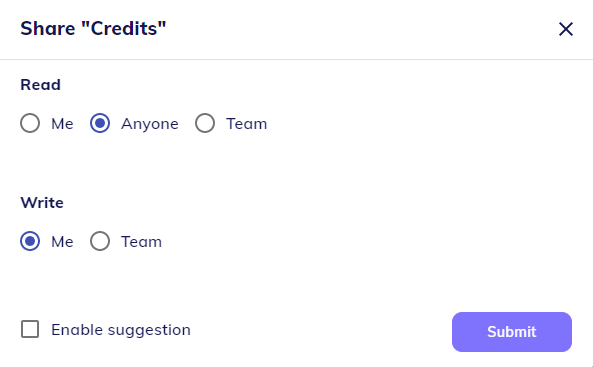Click the Write section heading
Image resolution: width=593 pixels, height=367 pixels.
click(42, 203)
